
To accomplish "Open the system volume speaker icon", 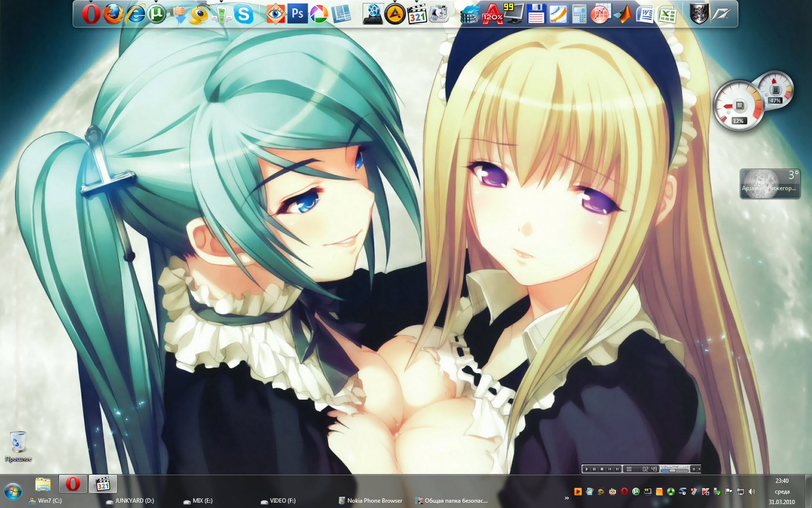I will pos(752,492).
